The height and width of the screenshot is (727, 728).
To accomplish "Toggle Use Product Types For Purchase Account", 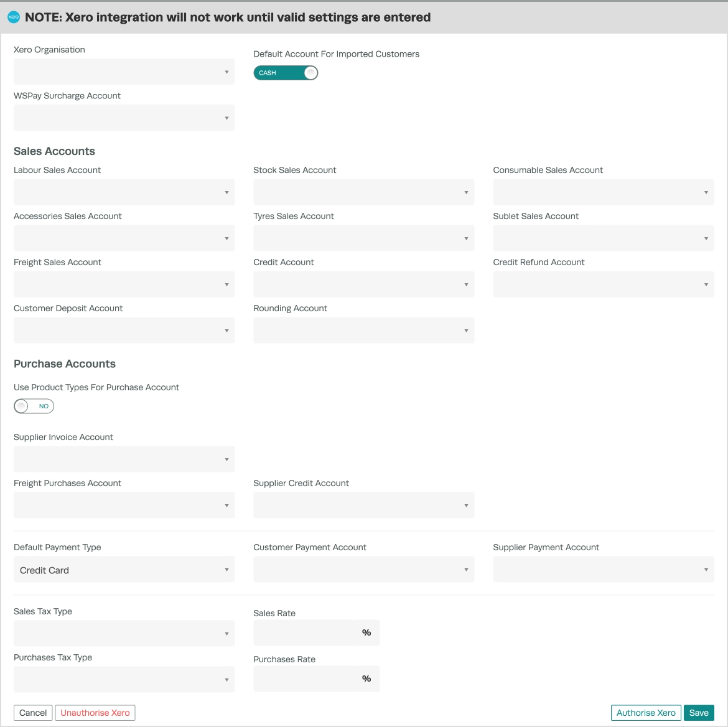I will tap(34, 406).
